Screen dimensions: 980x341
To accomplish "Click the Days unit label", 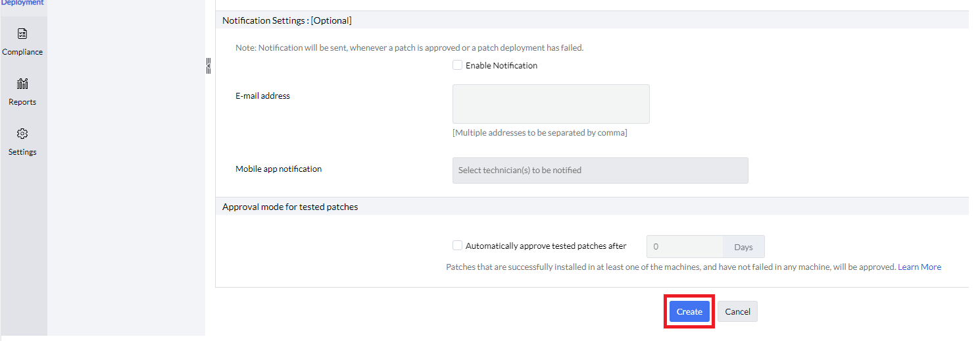I will click(x=743, y=247).
